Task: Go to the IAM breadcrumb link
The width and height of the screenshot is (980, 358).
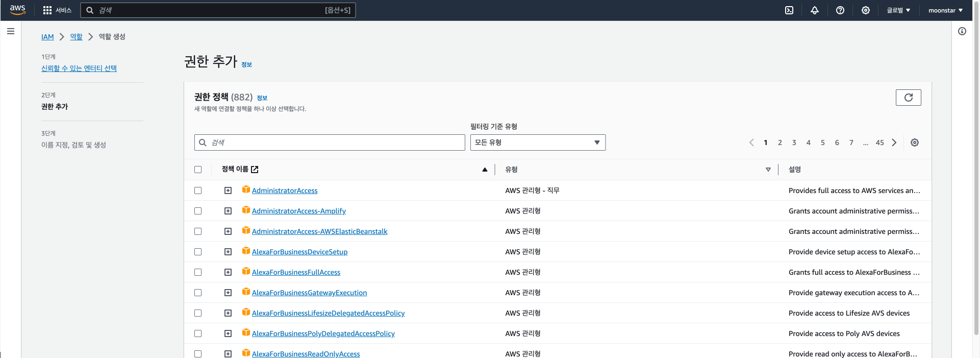Action: tap(47, 37)
